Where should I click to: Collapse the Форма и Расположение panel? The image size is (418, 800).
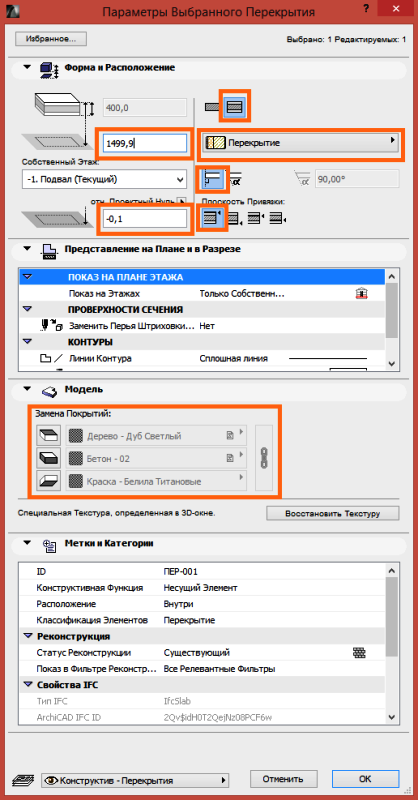point(28,67)
